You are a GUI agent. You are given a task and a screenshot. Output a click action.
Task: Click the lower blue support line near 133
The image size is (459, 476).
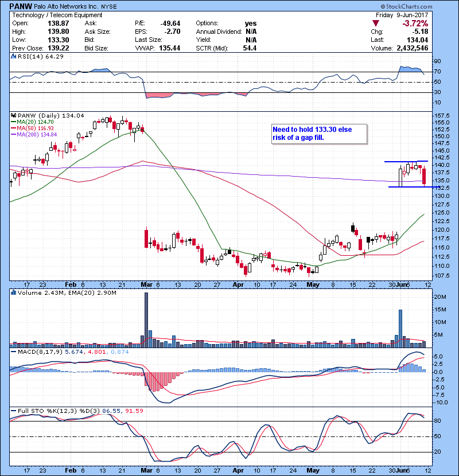407,187
